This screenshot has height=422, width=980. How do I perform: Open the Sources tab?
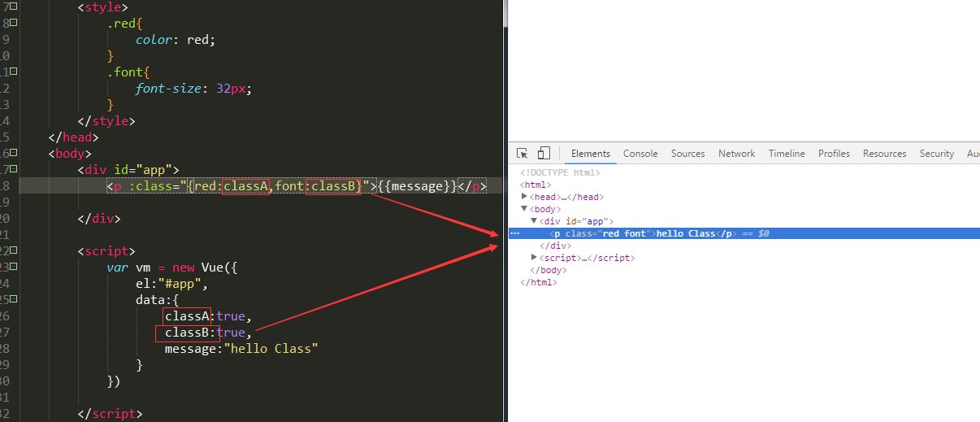[687, 154]
